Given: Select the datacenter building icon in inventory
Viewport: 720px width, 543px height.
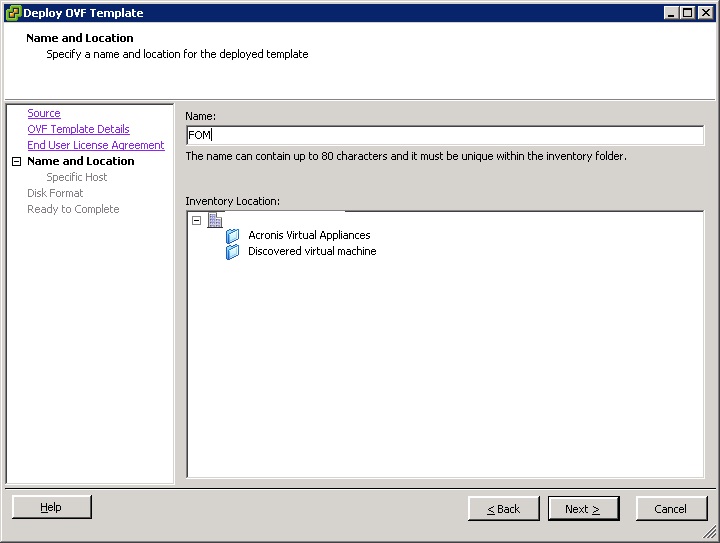Looking at the screenshot, I should coord(214,220).
